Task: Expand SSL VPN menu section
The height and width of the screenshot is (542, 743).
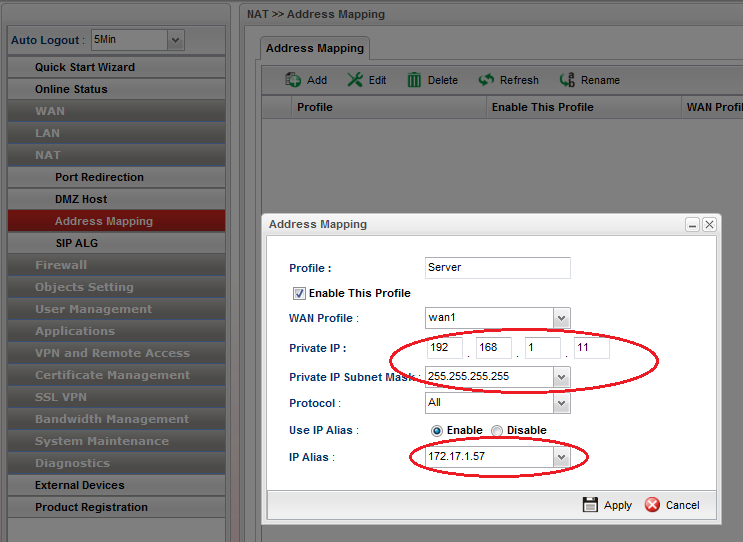Action: click(117, 397)
